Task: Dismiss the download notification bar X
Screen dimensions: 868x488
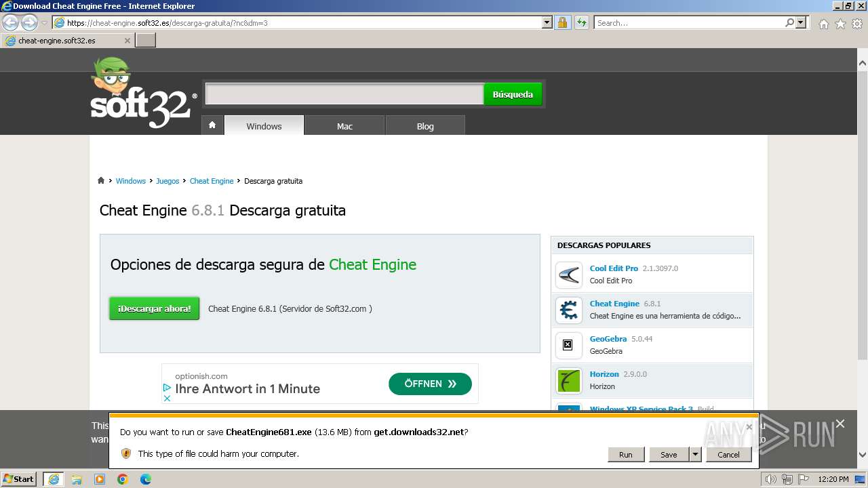Action: [x=749, y=427]
